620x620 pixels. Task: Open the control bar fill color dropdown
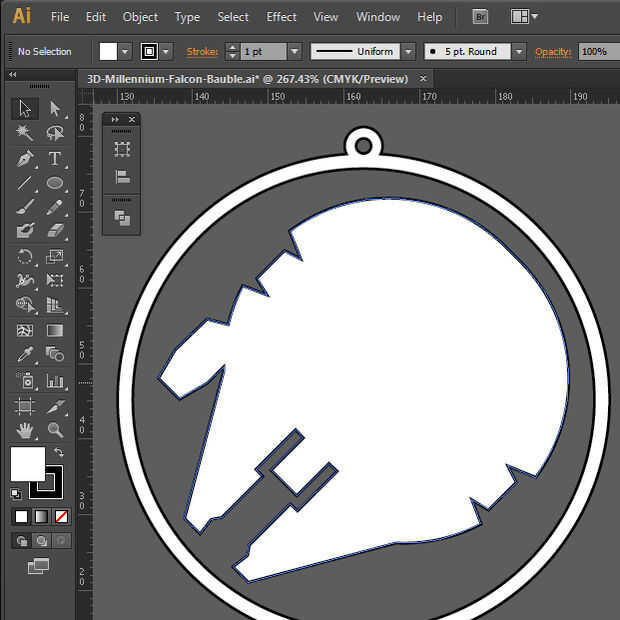pos(125,51)
